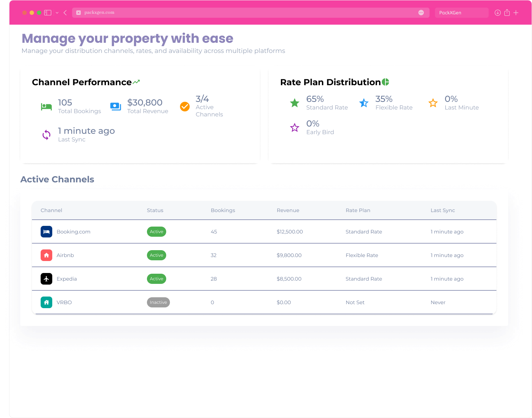Image resolution: width=532 pixels, height=418 pixels.
Task: Click the purple Early Bird star outline
Action: (x=295, y=128)
